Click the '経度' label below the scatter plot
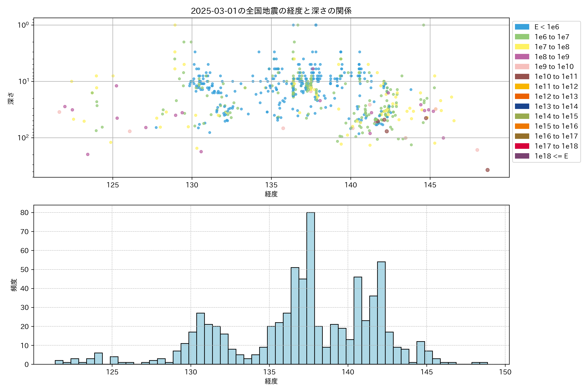 [x=271, y=194]
